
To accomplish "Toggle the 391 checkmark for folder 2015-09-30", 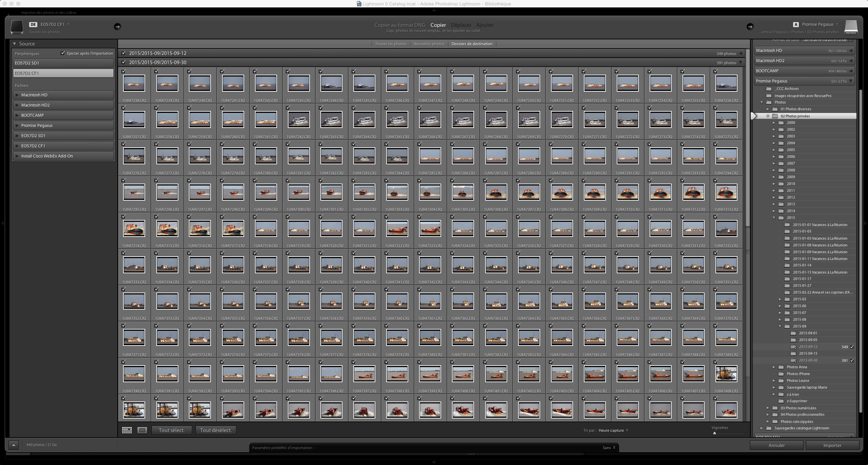I will [x=852, y=360].
